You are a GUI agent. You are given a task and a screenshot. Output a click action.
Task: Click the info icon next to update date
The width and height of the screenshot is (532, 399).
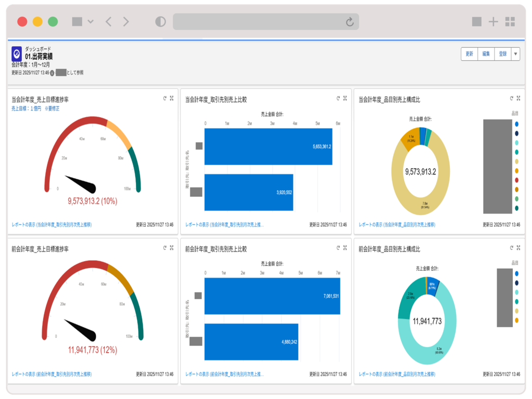[x=52, y=73]
